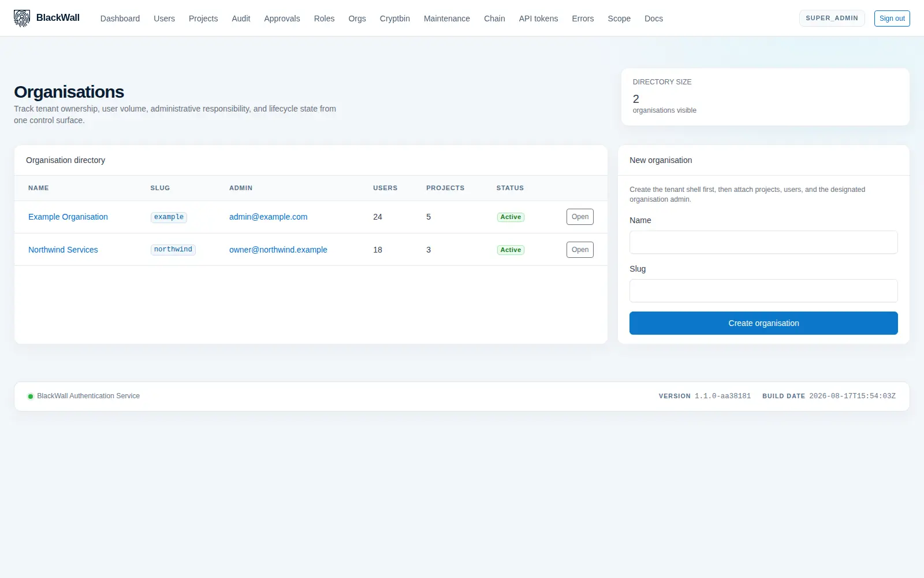Click the BlackWall fingerprint logo icon

click(22, 18)
